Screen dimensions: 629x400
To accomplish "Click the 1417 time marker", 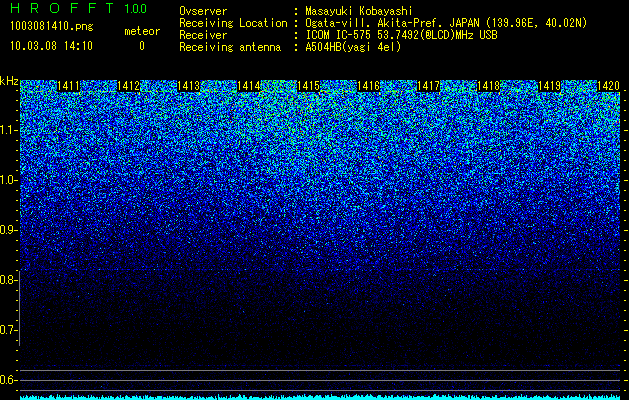I will click(429, 86).
